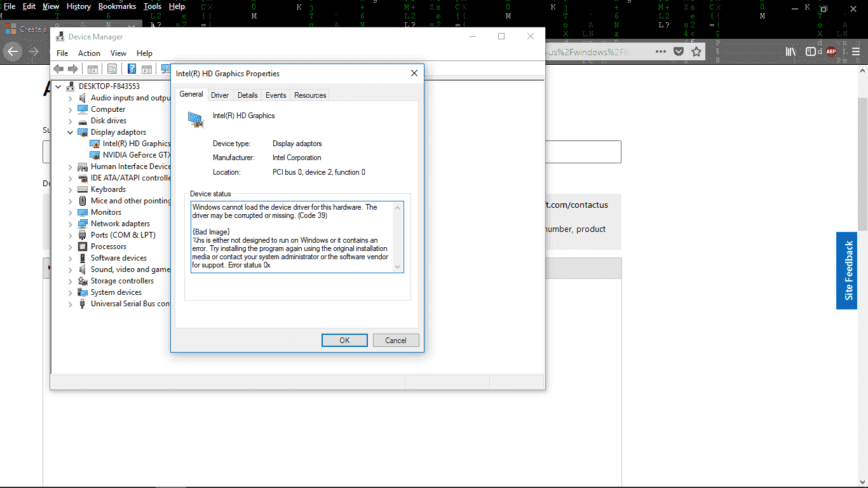Expand the Storage controllers category
Viewport: 868px width, 488px height.
click(x=71, y=281)
